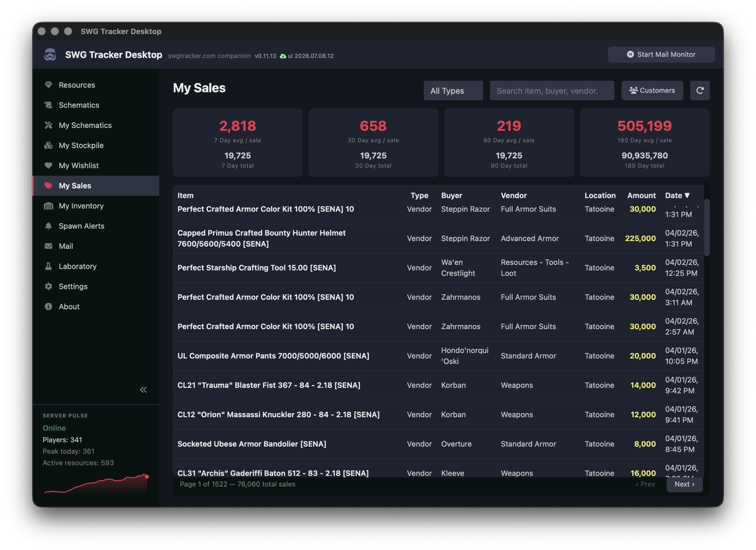Start the Mail Monitor

pos(661,54)
